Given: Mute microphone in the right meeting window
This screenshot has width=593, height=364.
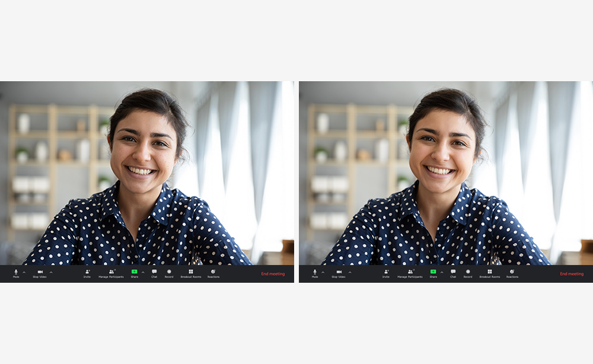Looking at the screenshot, I should 315,272.
